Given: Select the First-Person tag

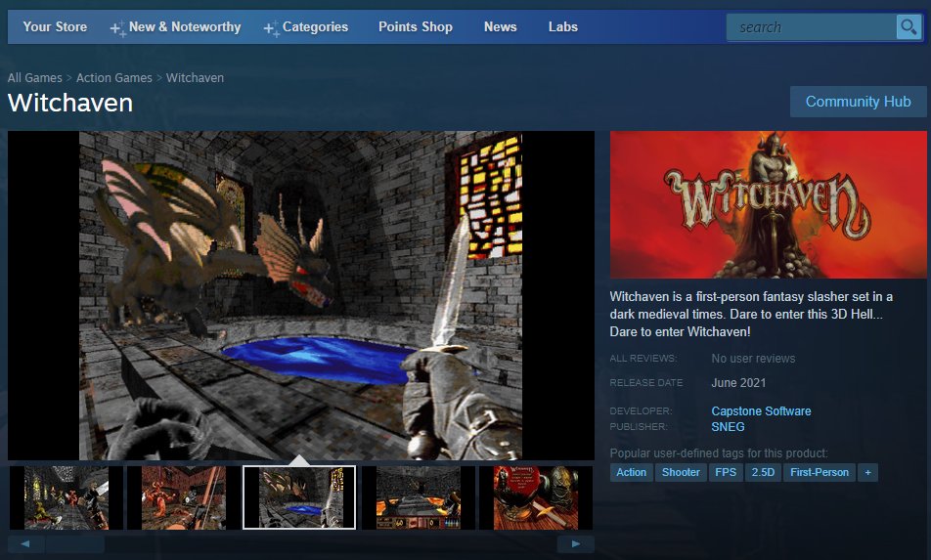Looking at the screenshot, I should (x=820, y=472).
